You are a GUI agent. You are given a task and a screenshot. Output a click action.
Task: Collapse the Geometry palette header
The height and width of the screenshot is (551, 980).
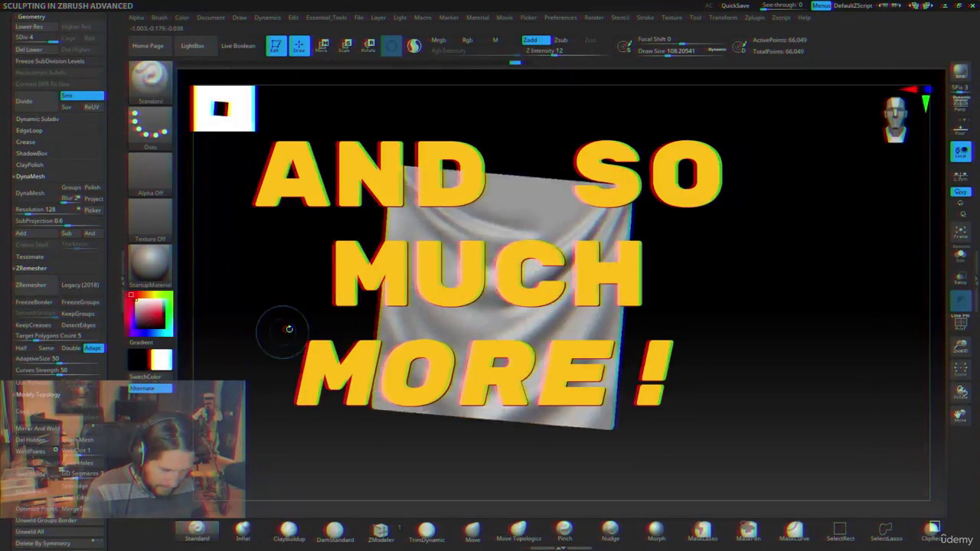click(31, 16)
